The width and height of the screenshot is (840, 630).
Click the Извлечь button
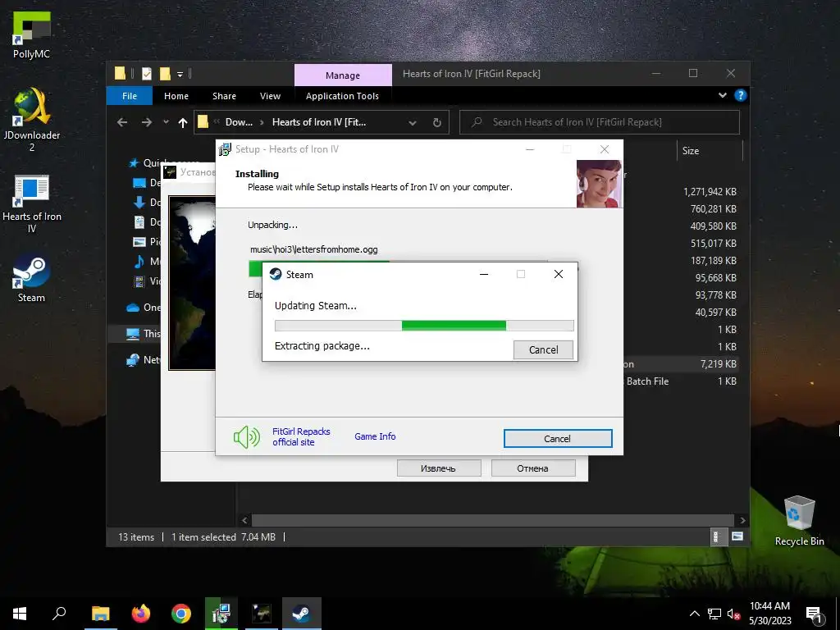pos(439,468)
